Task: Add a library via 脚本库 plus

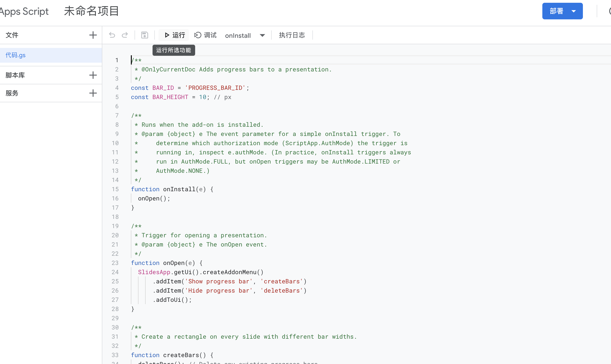Action: point(93,75)
